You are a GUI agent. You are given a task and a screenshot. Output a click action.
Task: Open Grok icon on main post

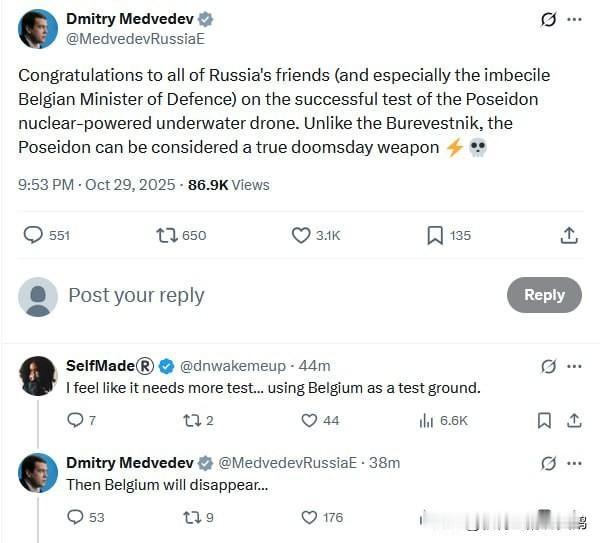point(548,20)
